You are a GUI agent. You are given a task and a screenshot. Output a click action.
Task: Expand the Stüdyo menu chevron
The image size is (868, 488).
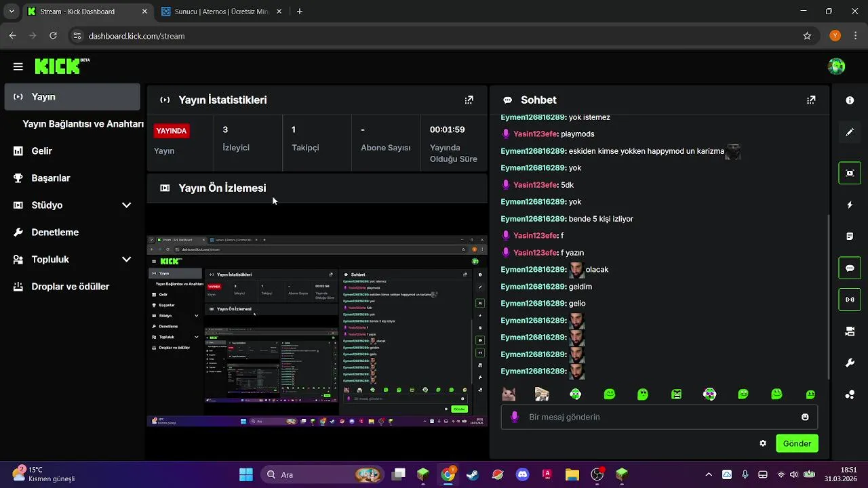[x=126, y=205]
